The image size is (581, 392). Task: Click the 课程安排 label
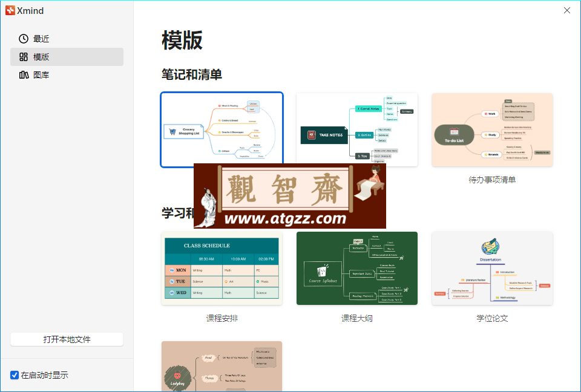(222, 318)
